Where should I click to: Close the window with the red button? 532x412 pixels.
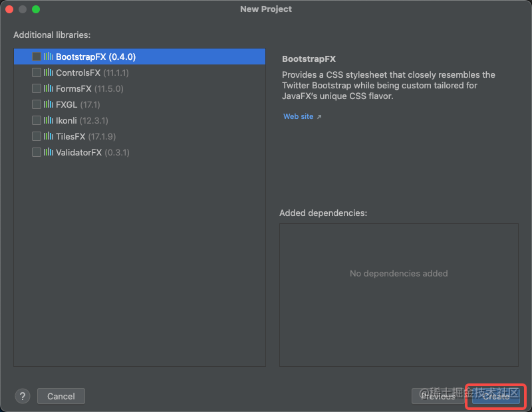point(9,9)
